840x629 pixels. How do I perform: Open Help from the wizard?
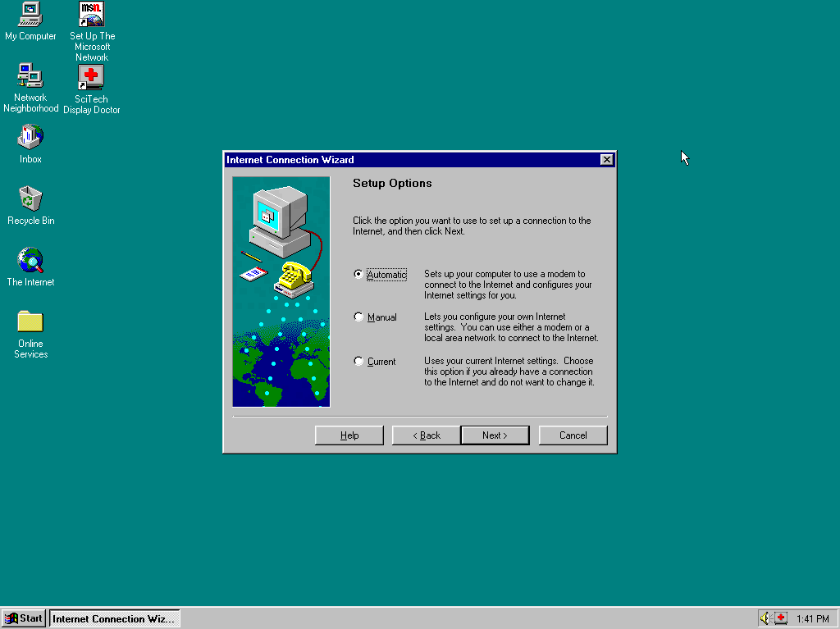pos(349,435)
